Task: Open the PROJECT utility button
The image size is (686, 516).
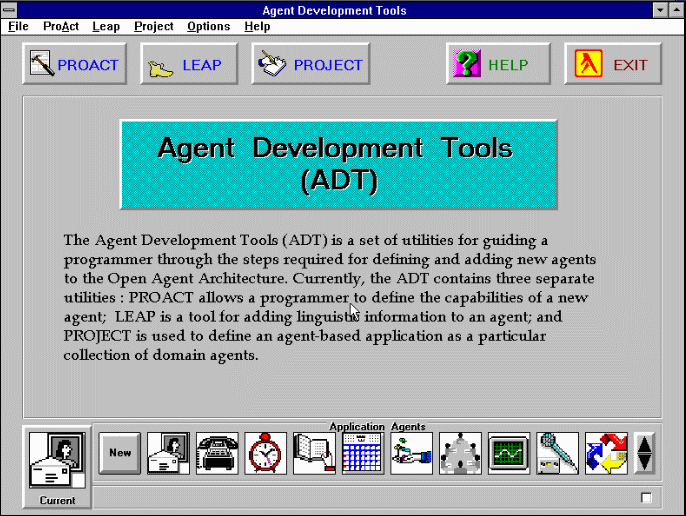Action: pos(311,64)
